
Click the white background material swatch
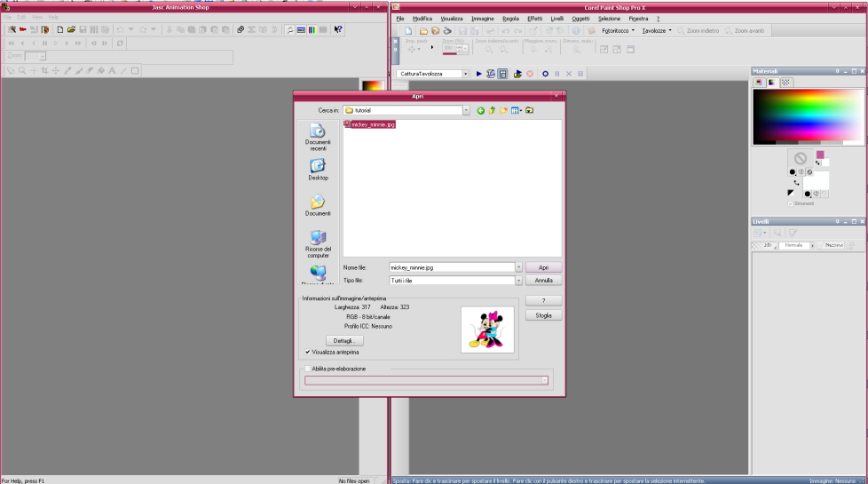(x=816, y=180)
